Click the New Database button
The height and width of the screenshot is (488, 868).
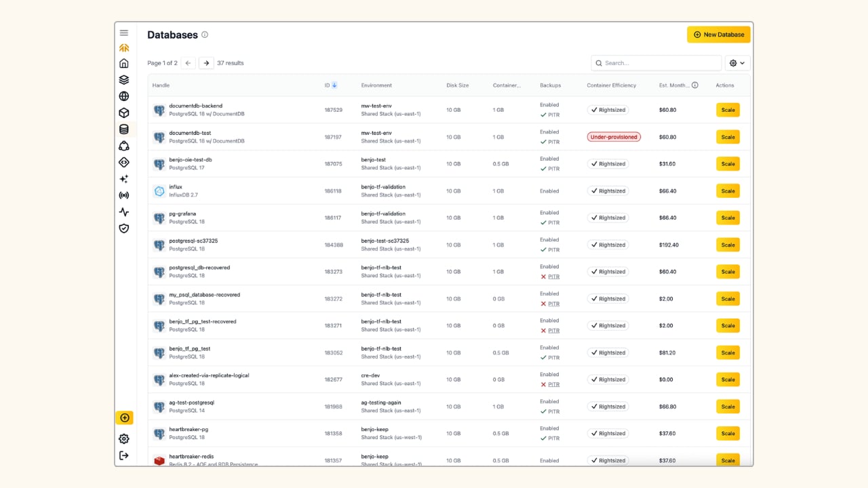click(718, 35)
